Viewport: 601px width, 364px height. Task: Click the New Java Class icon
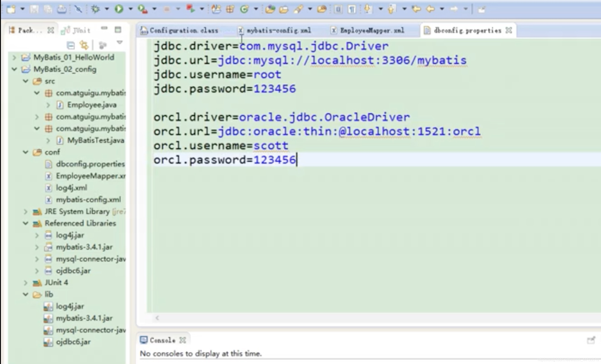244,9
